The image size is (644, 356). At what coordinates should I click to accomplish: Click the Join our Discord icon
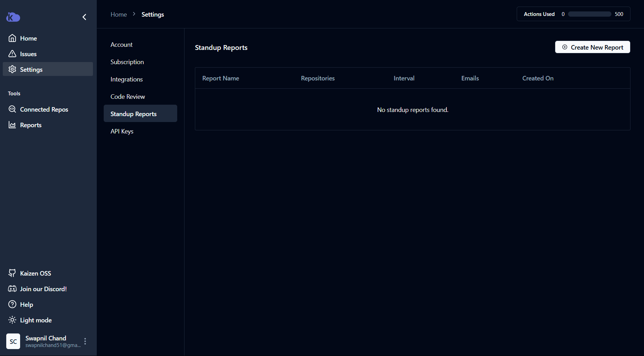click(x=12, y=289)
